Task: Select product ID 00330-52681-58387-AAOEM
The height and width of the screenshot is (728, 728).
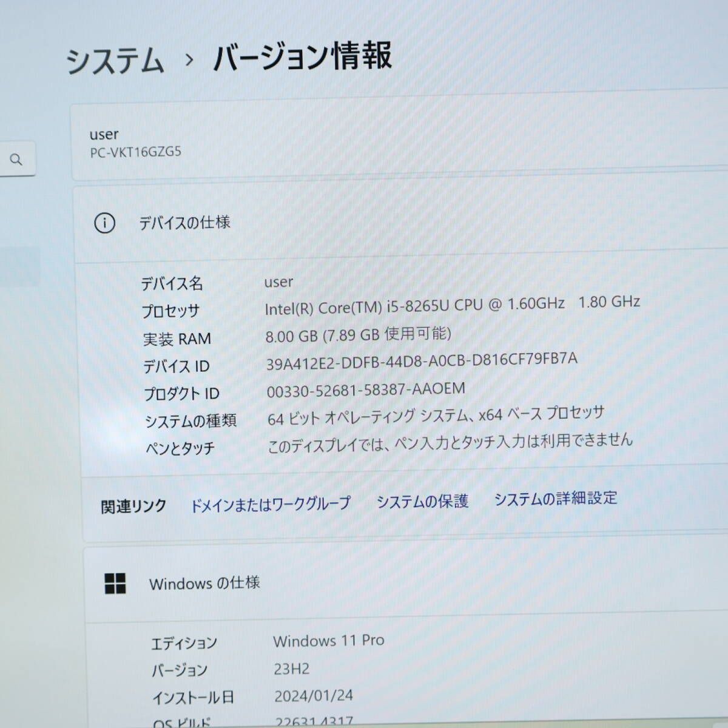Action: tap(366, 389)
